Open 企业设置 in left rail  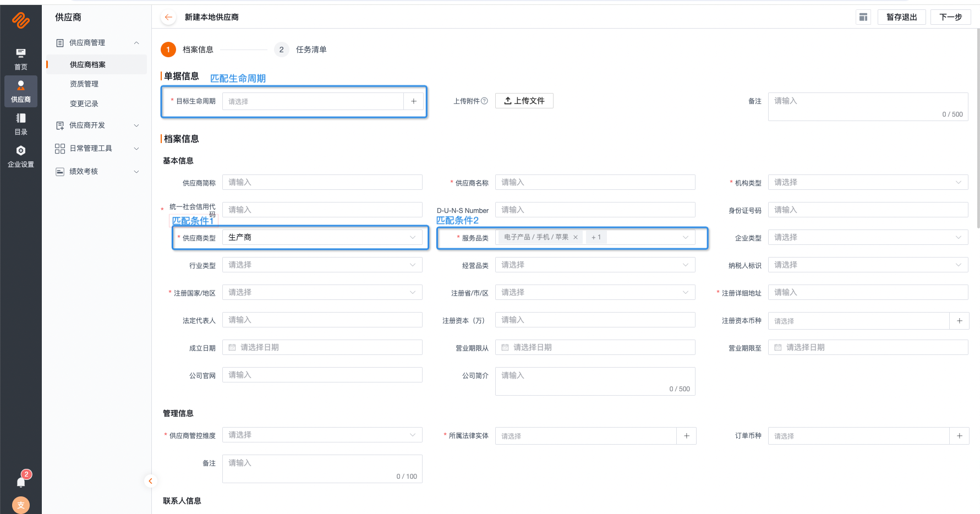point(21,156)
